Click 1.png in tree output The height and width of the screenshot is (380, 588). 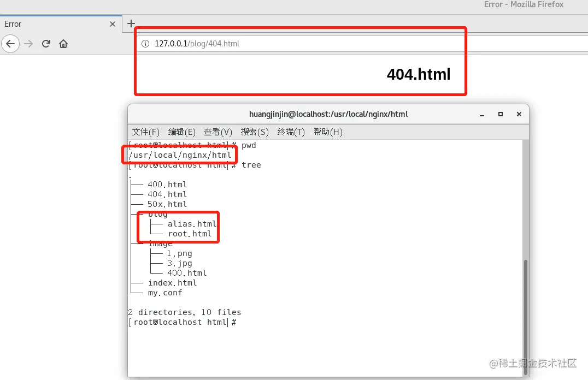click(x=179, y=253)
